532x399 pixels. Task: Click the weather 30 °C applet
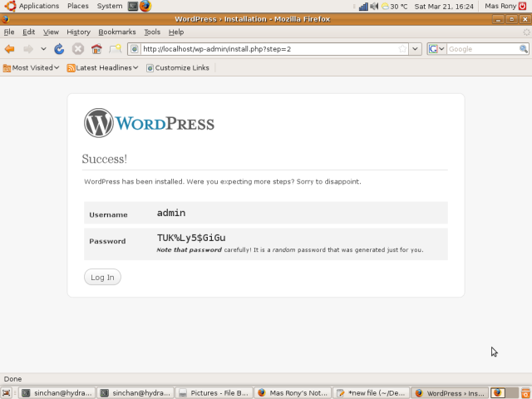395,6
